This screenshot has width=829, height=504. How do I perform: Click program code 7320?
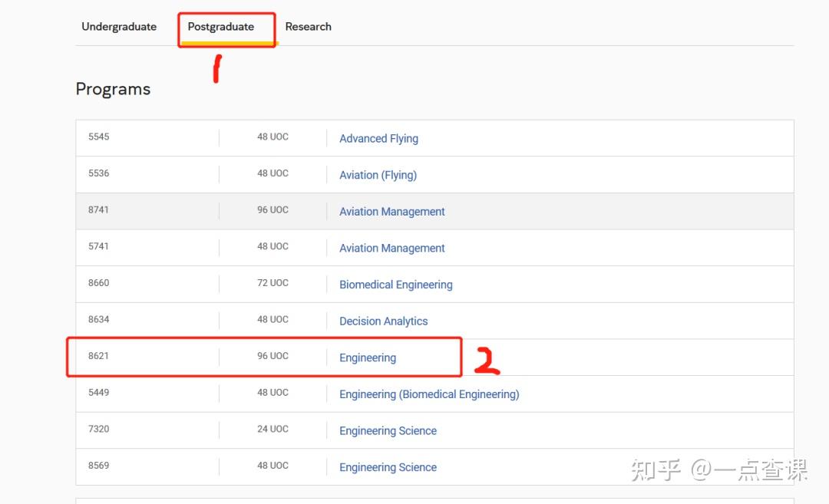click(x=98, y=429)
